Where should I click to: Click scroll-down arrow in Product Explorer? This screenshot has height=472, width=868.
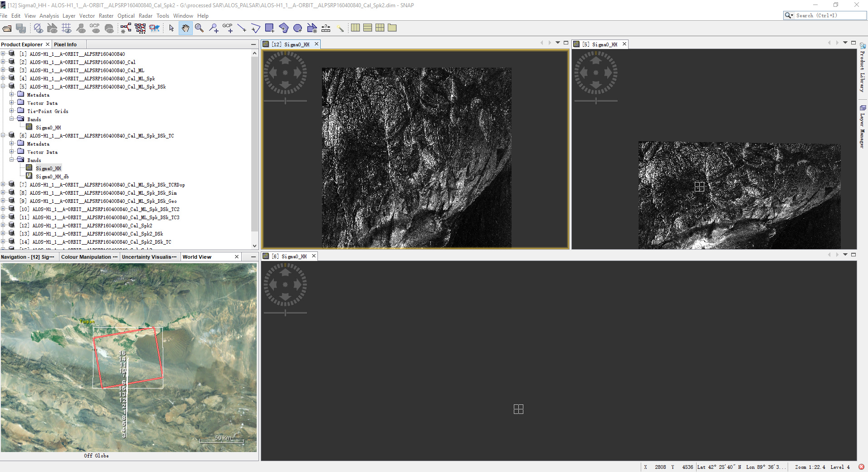tap(254, 246)
